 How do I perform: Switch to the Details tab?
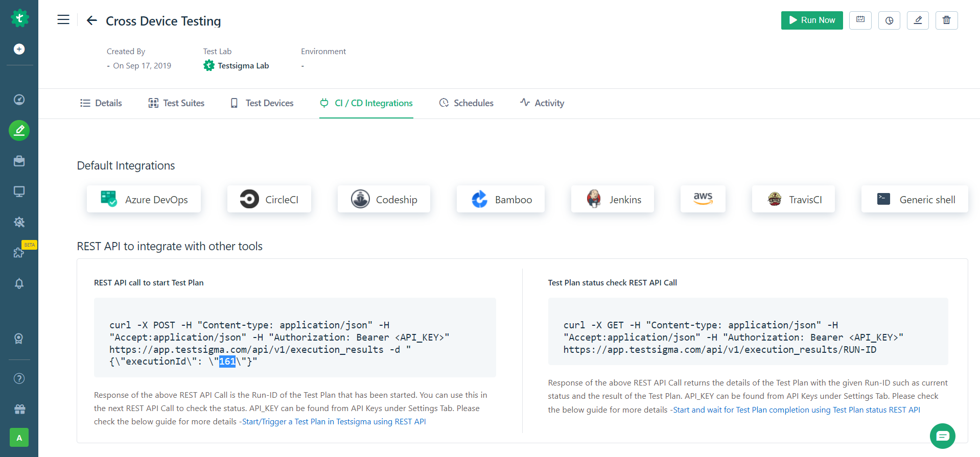pyautogui.click(x=101, y=103)
